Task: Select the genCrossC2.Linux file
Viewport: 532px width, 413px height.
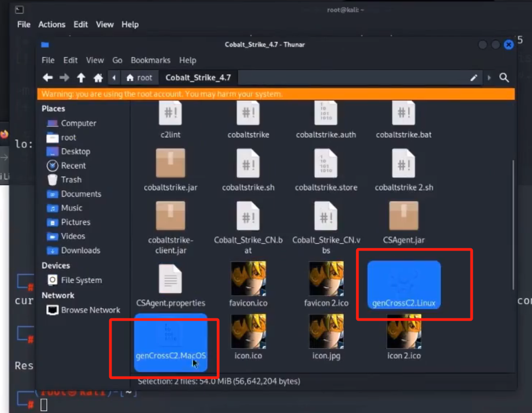Action: click(x=404, y=285)
